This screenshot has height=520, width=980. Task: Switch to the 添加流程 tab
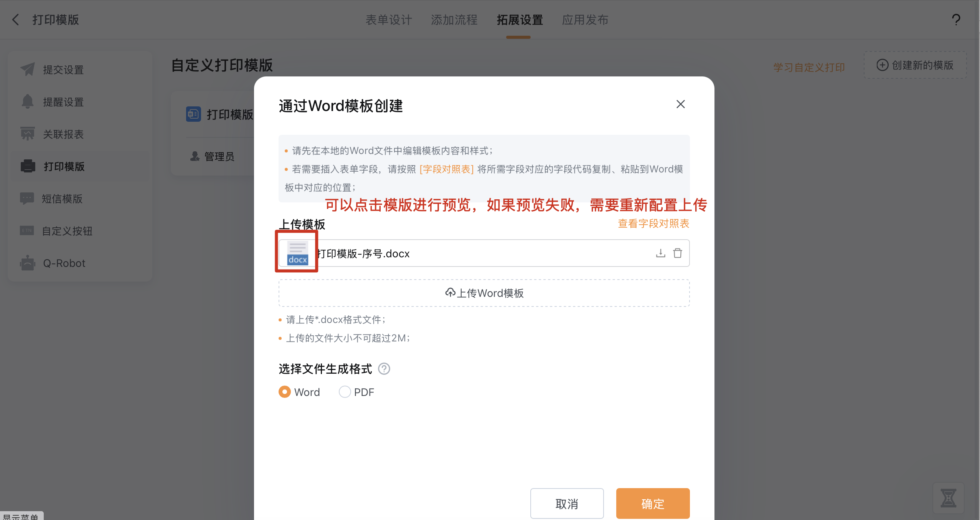tap(454, 20)
